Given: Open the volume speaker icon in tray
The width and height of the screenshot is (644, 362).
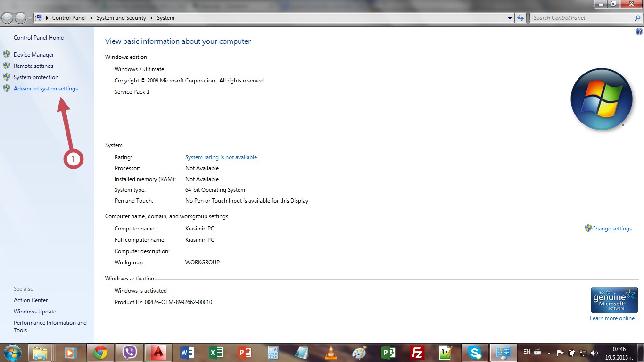Looking at the screenshot, I should pyautogui.click(x=594, y=353).
